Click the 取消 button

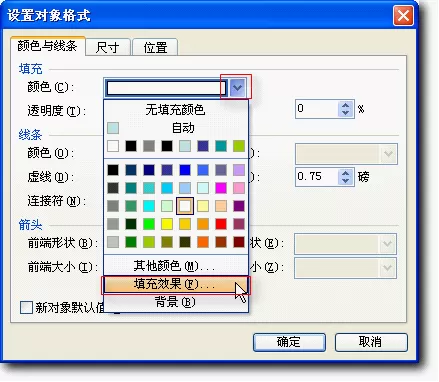pyautogui.click(x=371, y=342)
